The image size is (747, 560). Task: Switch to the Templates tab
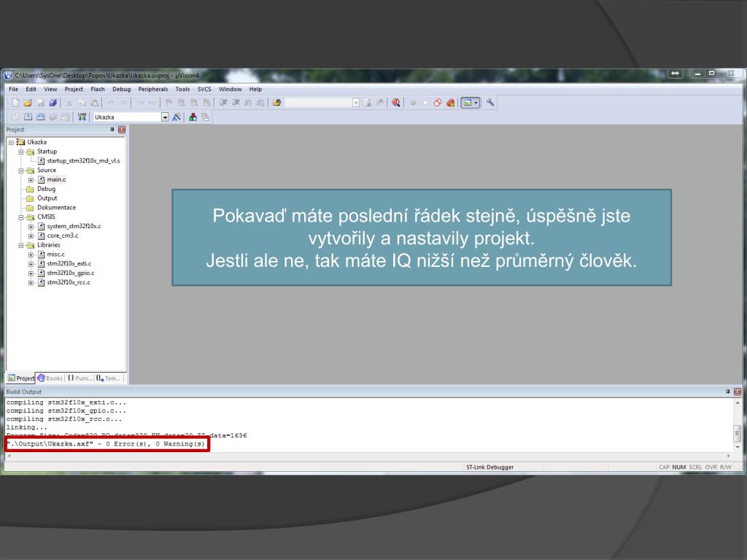[109, 378]
